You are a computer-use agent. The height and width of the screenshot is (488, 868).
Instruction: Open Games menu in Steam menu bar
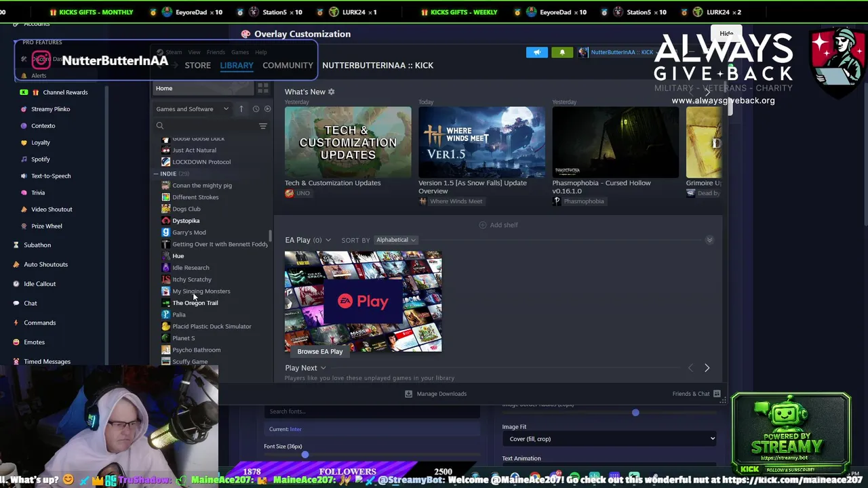click(x=239, y=52)
